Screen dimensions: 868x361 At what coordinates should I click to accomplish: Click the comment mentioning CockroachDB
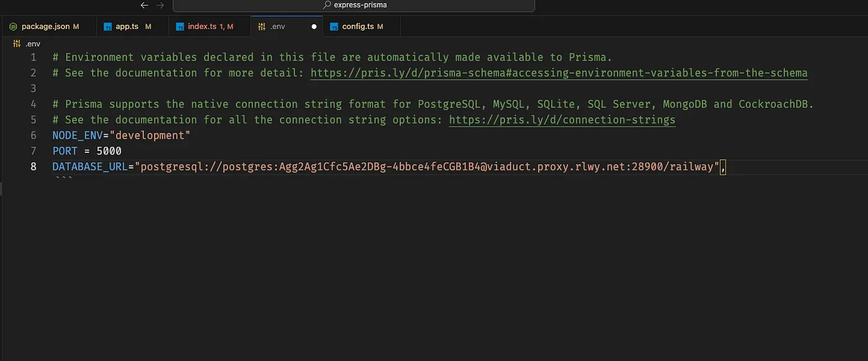(433, 104)
